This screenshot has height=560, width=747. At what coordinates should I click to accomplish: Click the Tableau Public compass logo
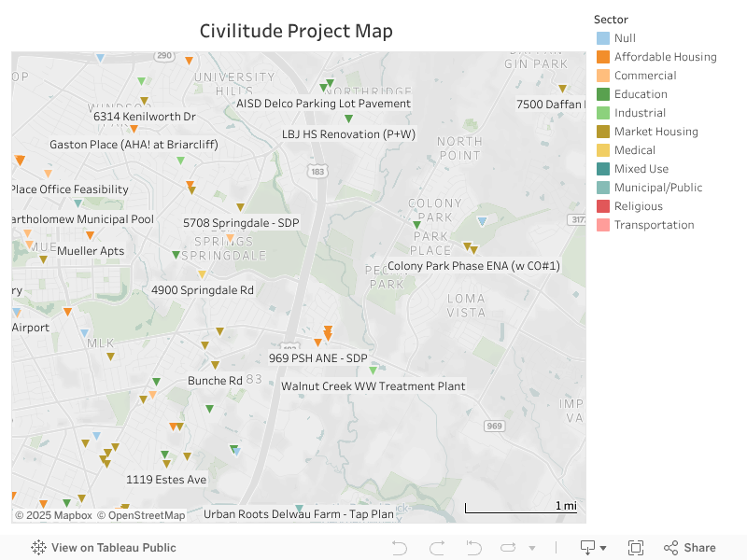click(37, 548)
